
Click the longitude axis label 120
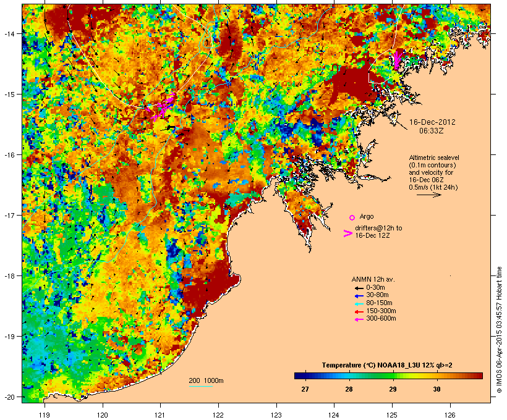click(x=103, y=415)
